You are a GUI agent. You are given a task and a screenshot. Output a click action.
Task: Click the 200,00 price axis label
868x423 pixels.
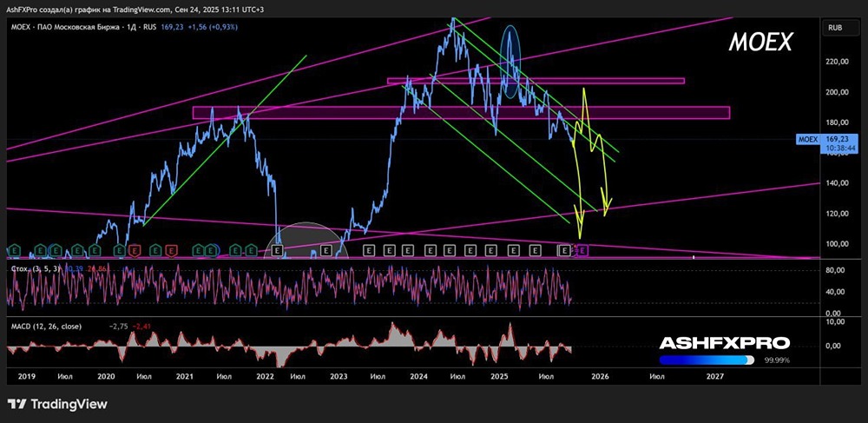point(835,92)
